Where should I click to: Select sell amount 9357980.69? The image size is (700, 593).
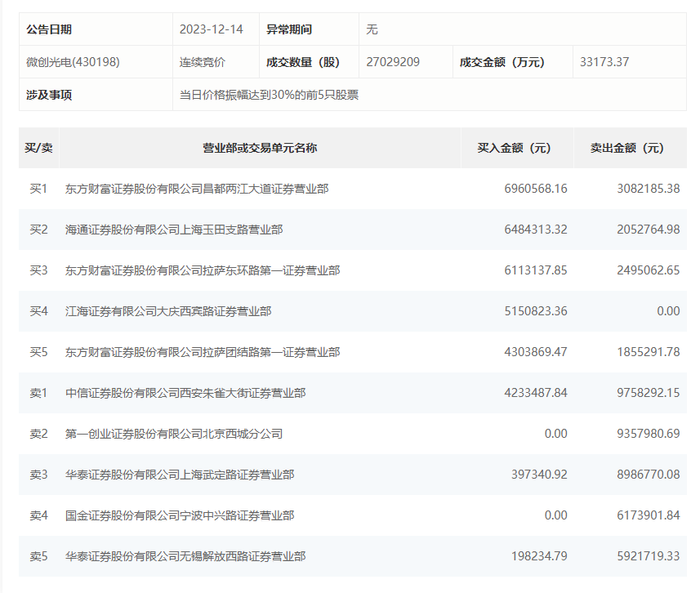tap(649, 434)
